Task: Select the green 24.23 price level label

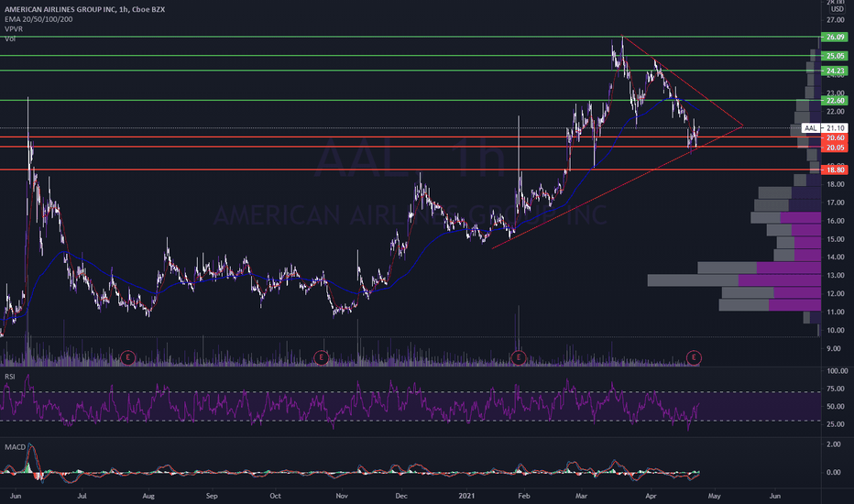Action: click(x=835, y=71)
